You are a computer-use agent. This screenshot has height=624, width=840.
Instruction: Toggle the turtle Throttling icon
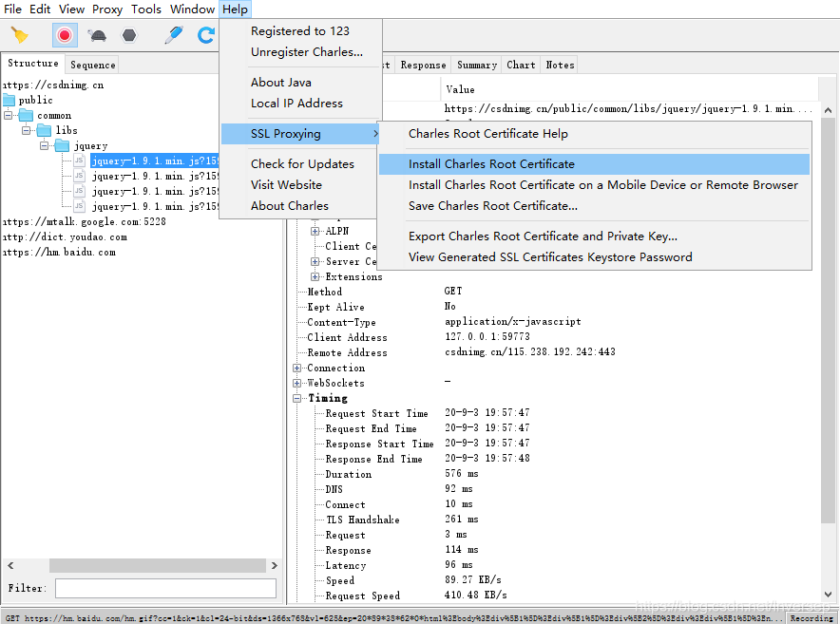pos(97,36)
